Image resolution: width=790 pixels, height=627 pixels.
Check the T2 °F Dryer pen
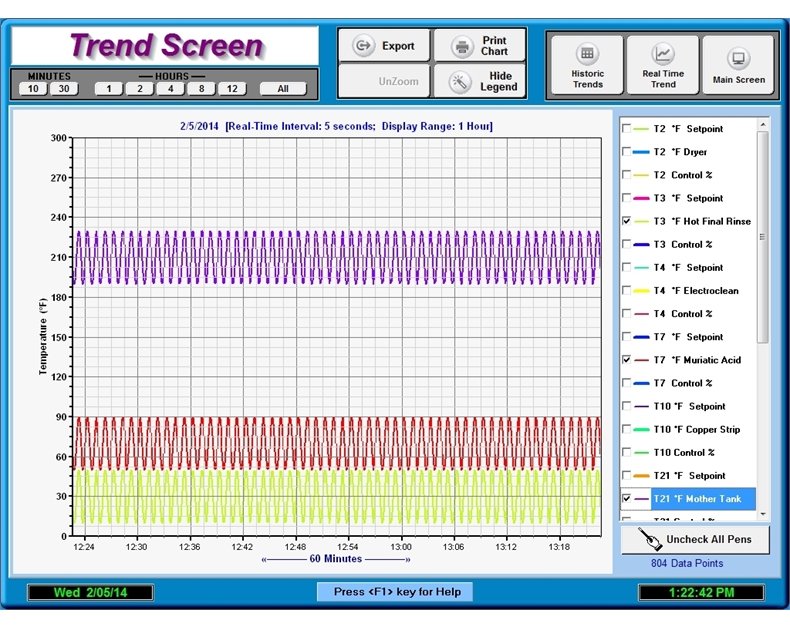click(x=627, y=152)
